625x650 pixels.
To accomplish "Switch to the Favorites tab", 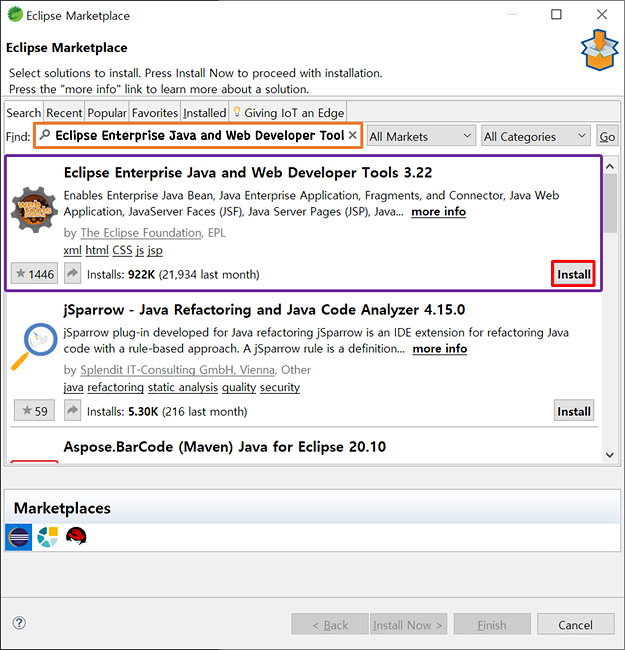I will tap(155, 113).
